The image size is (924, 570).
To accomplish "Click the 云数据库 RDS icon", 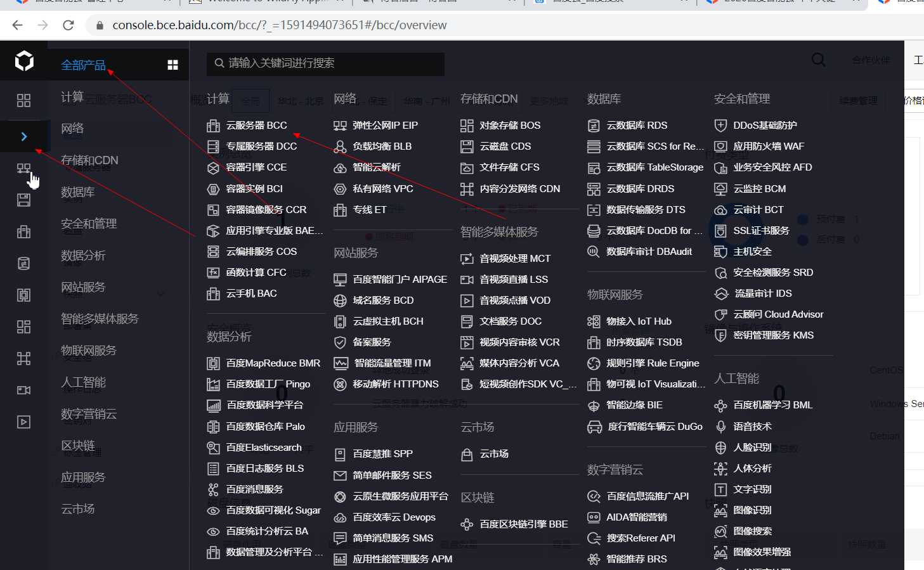I will pyautogui.click(x=594, y=126).
